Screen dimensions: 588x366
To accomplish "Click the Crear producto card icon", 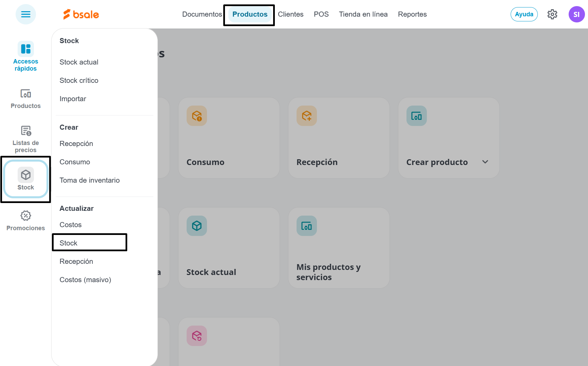I will click(417, 116).
